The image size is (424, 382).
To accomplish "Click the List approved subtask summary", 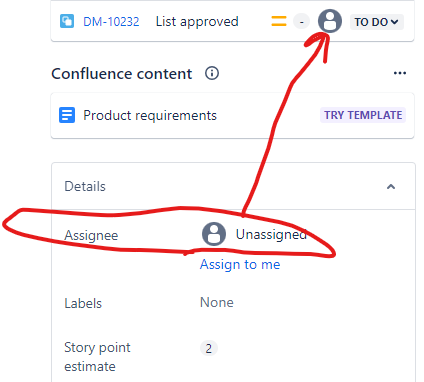I will [x=197, y=22].
